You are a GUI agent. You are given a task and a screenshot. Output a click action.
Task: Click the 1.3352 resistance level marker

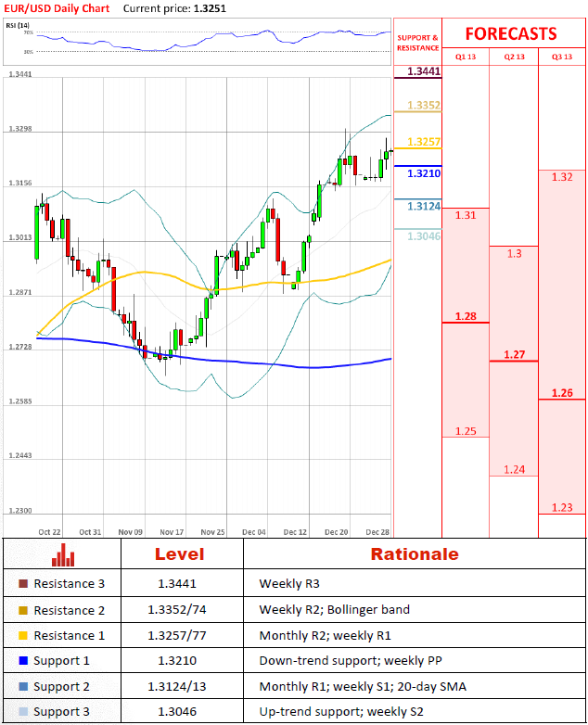(424, 105)
